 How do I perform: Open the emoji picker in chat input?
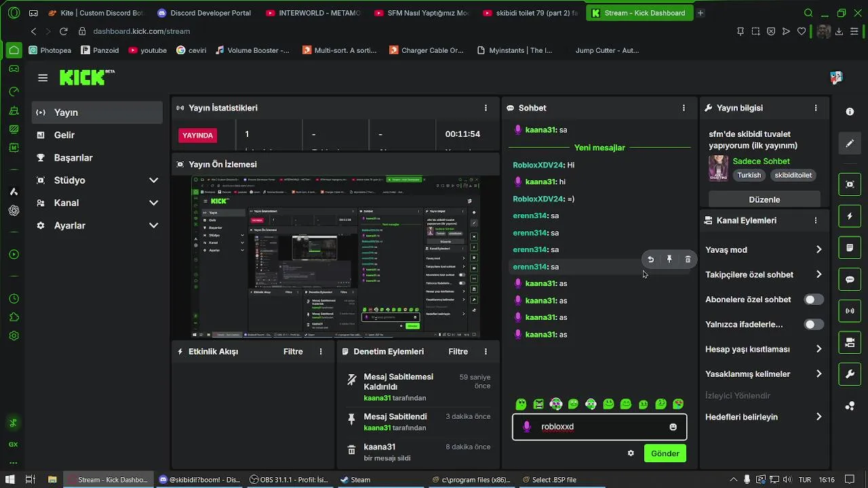[x=673, y=427]
